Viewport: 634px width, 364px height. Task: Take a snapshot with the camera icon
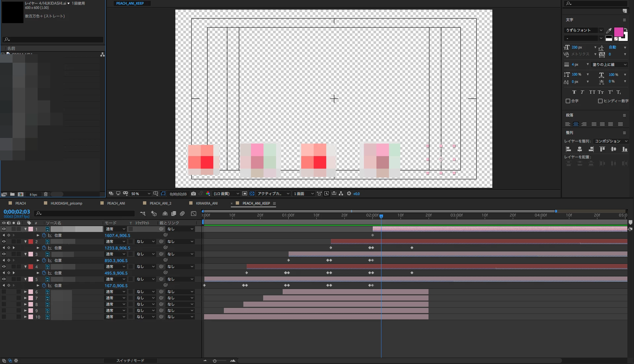coord(194,194)
